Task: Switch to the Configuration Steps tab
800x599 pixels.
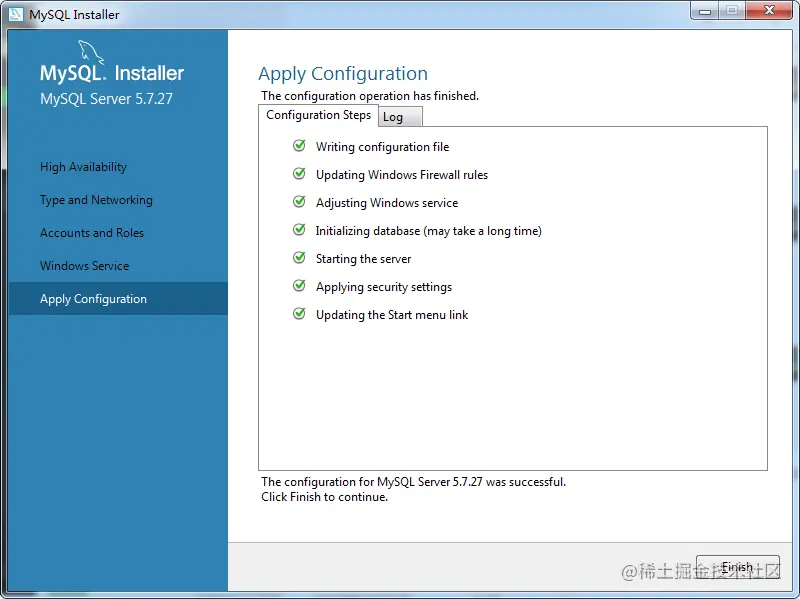Action: point(318,116)
